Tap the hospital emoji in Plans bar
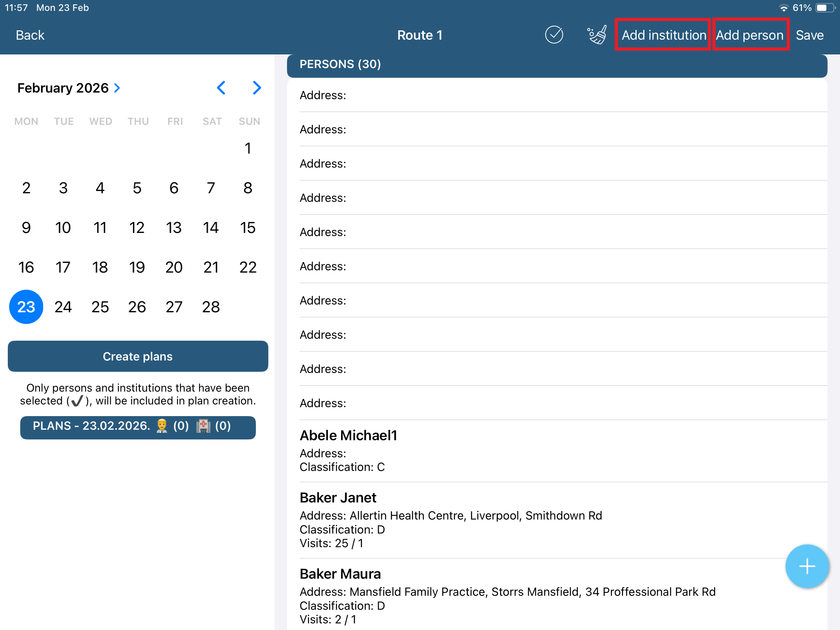840x630 pixels. point(203,426)
